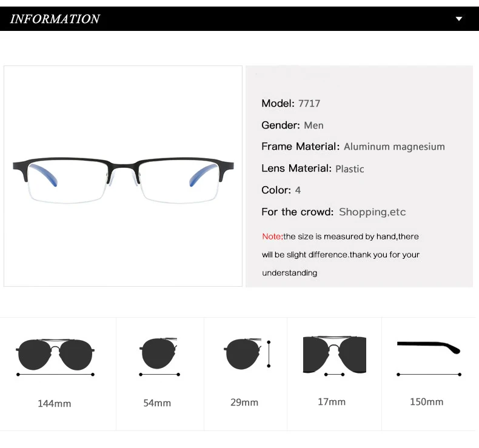Select the nose bridge width icon
Screen dimensions: 479x448
click(x=335, y=356)
